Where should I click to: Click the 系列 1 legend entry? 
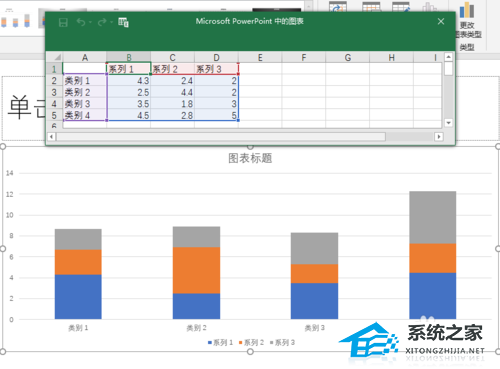click(220, 342)
